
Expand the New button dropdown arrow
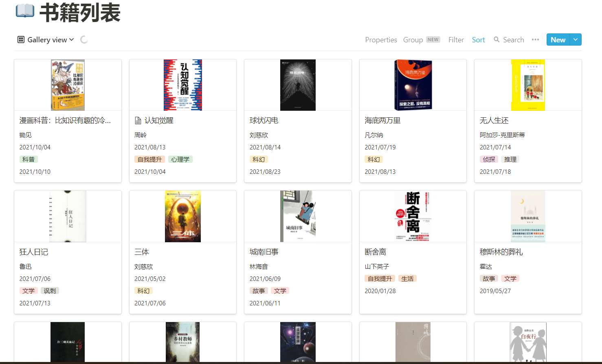pyautogui.click(x=576, y=39)
